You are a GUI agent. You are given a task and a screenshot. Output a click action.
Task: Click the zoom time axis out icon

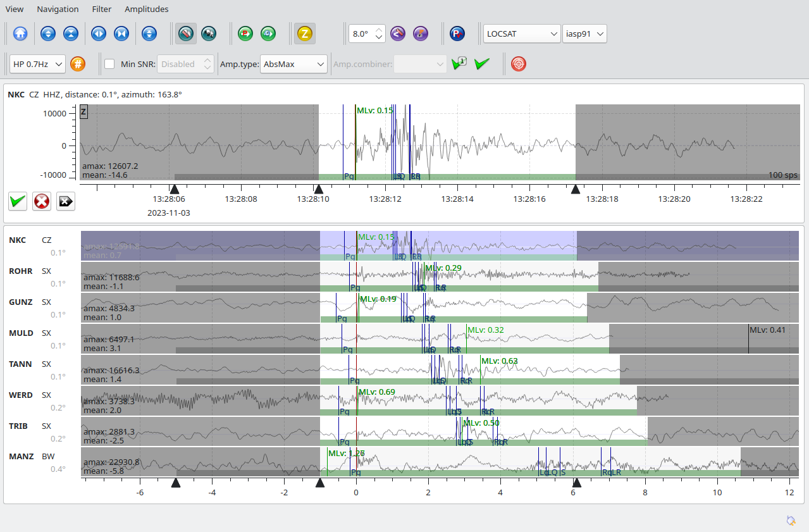(121, 34)
